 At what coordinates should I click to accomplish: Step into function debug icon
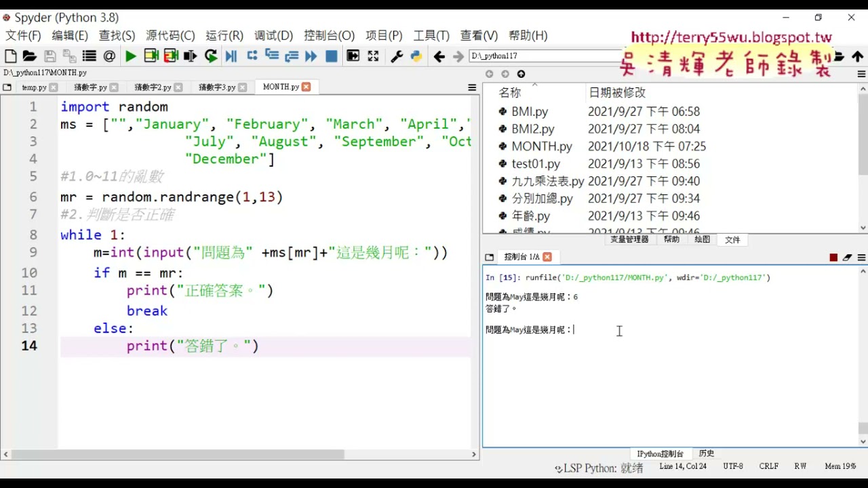[x=272, y=56]
